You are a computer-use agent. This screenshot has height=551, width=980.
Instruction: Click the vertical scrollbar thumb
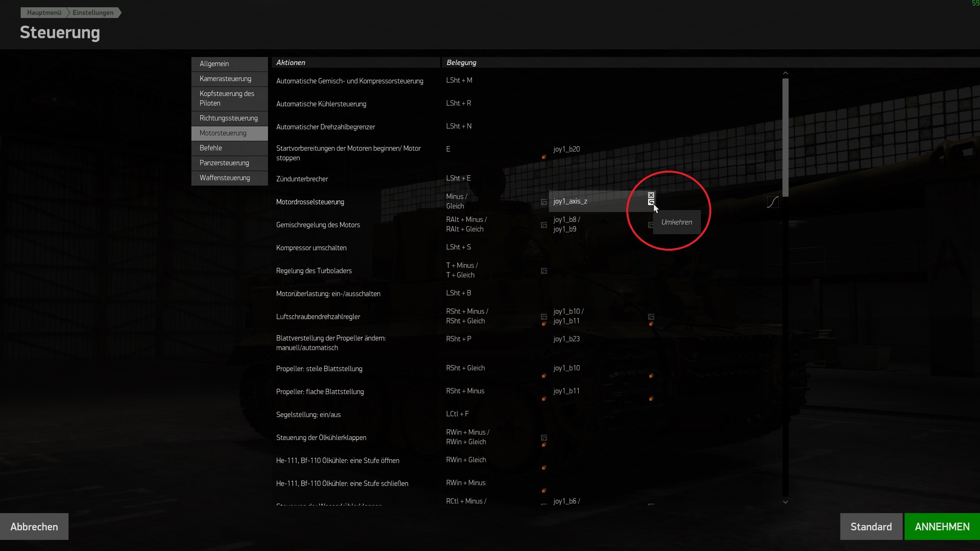[x=785, y=138]
